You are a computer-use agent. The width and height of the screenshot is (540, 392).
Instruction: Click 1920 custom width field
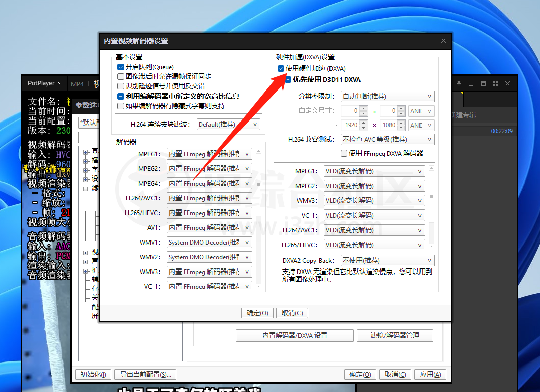350,125
